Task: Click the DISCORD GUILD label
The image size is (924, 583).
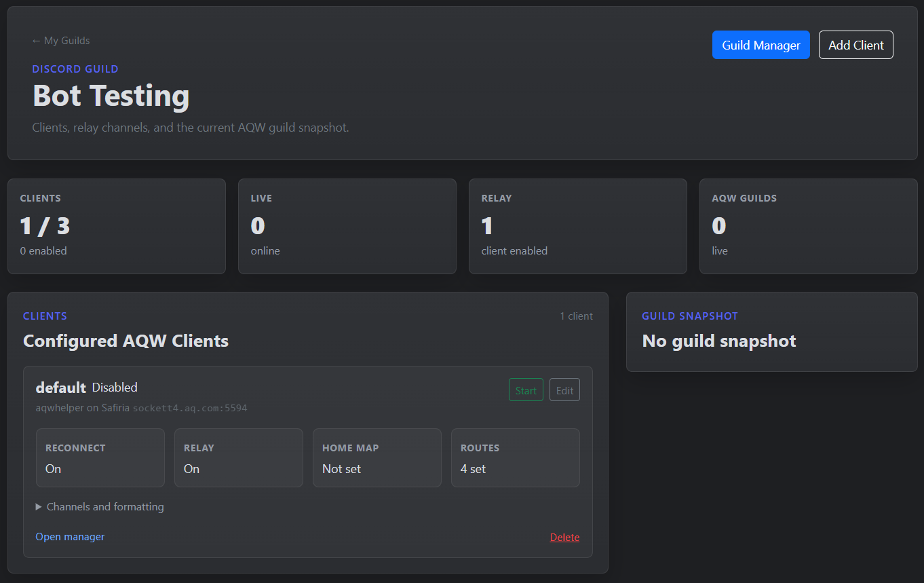Action: tap(75, 69)
